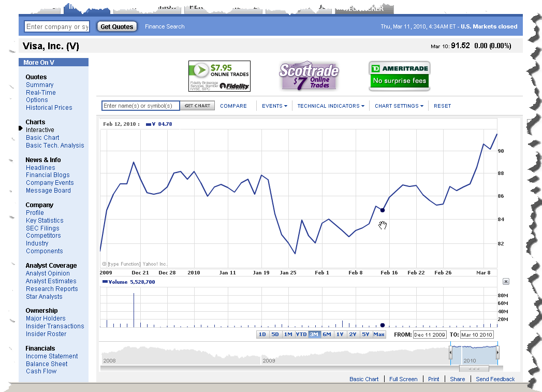Viewport: 542px width, 392px height.
Task: Click the FROM date field
Action: coord(429,335)
